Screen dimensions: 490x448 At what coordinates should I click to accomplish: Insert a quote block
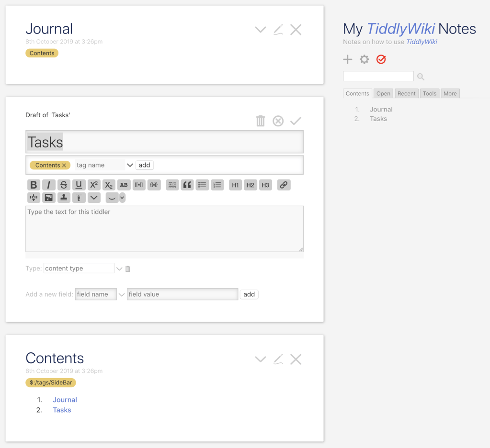(x=187, y=185)
